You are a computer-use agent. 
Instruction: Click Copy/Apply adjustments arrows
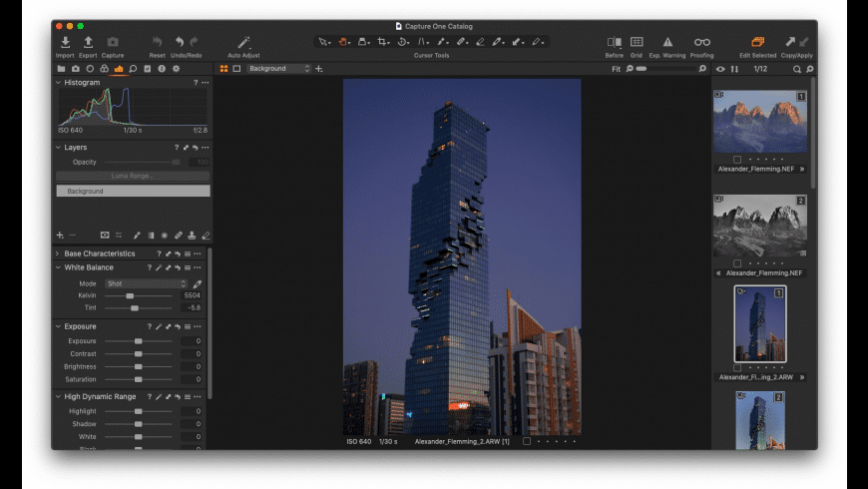point(796,42)
